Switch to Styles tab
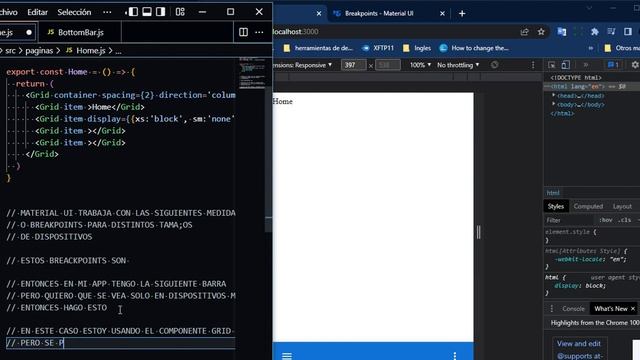The width and height of the screenshot is (640, 360). coord(556,207)
